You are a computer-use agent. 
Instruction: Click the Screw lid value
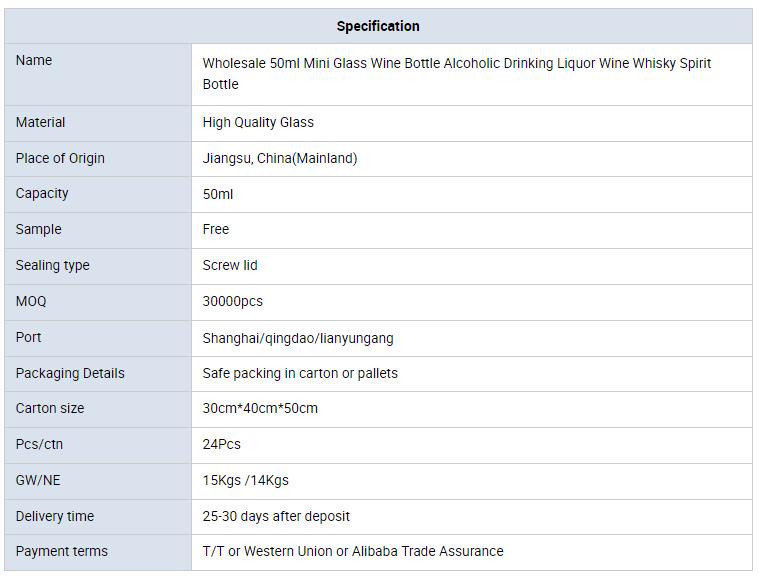click(230, 265)
